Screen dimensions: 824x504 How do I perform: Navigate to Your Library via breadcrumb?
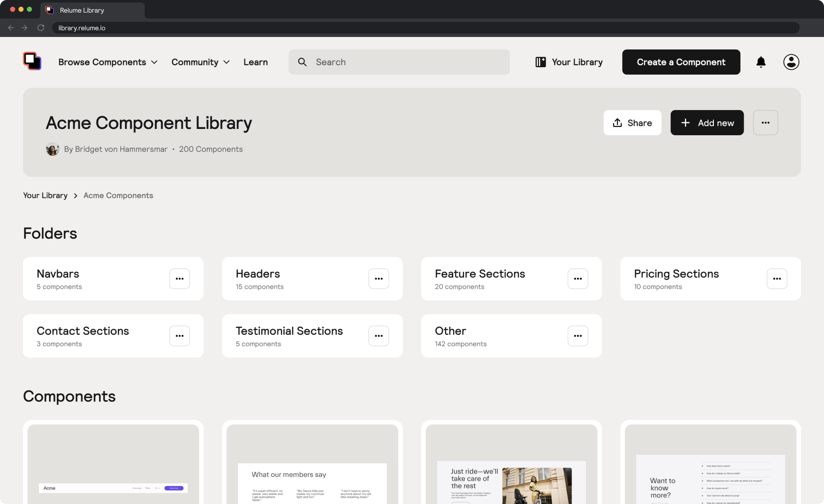pyautogui.click(x=45, y=195)
